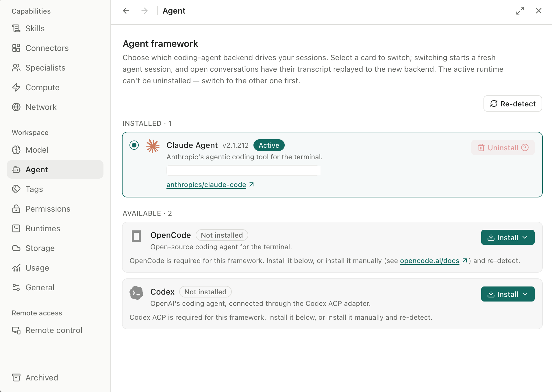Image resolution: width=552 pixels, height=392 pixels.
Task: Click the Permissions lock icon
Action: (16, 209)
